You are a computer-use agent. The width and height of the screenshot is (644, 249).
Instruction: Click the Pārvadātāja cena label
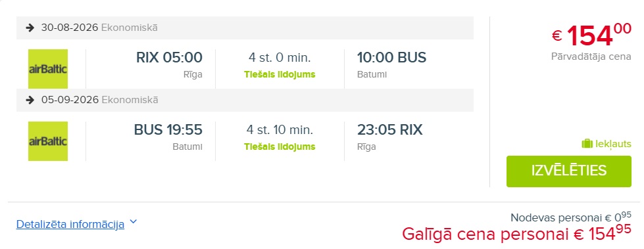591,57
